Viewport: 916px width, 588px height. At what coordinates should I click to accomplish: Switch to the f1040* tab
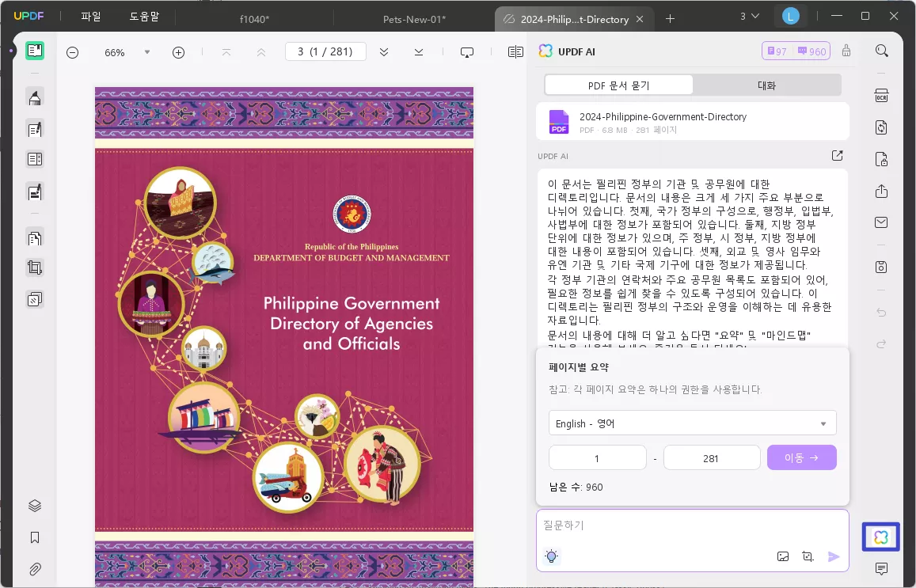coord(255,19)
